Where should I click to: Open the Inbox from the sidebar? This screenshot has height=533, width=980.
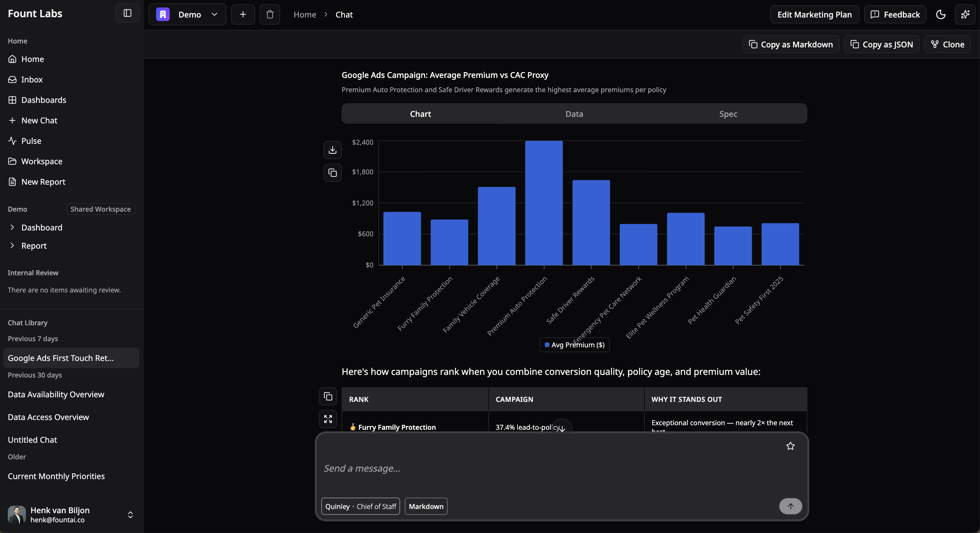[32, 79]
